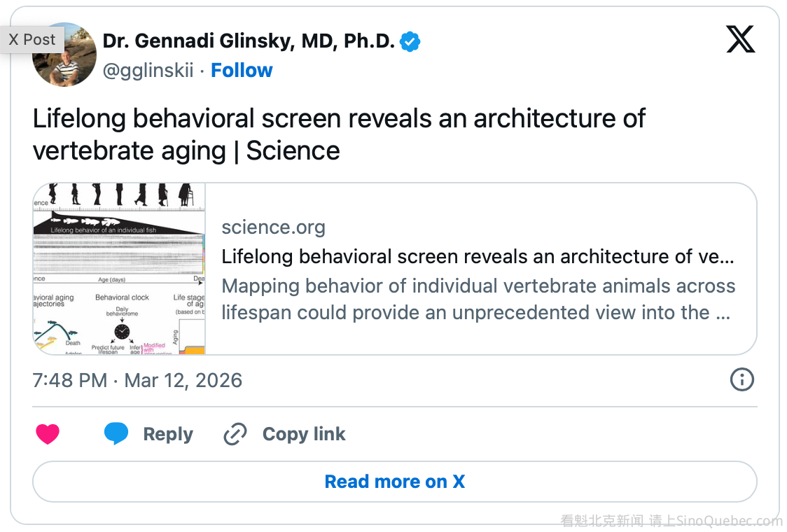Open the post timestamp 7:48 PM Mar 12, 2026
787x532 pixels.
[137, 381]
